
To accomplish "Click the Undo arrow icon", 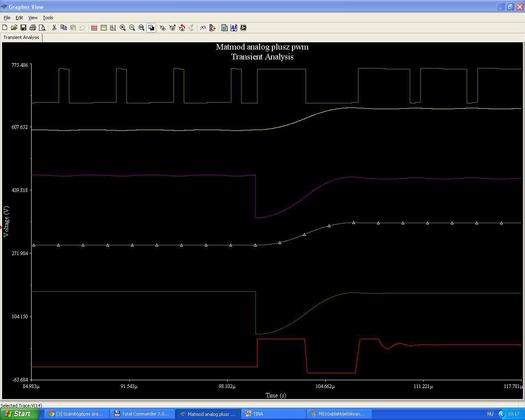I will (82, 27).
